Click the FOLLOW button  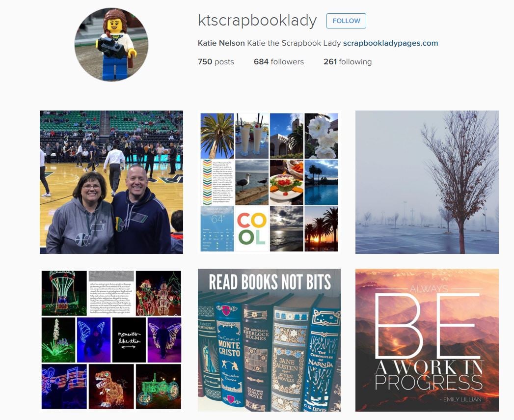pos(346,21)
